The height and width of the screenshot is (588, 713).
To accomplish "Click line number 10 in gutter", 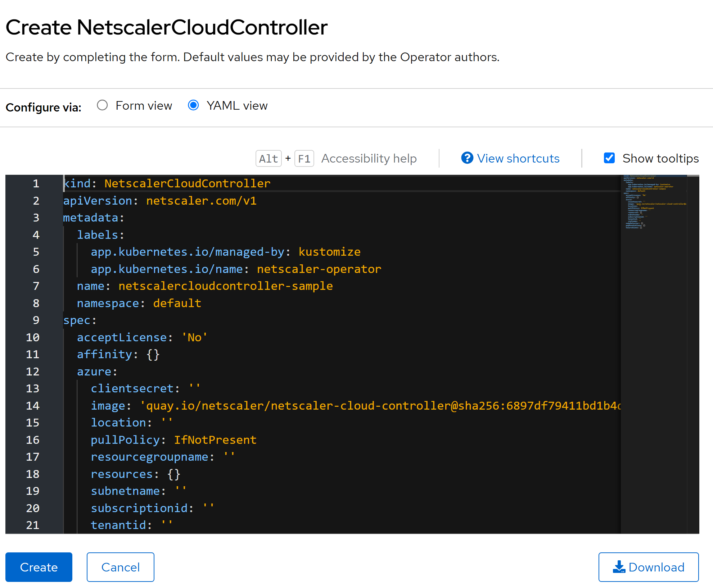I will click(33, 337).
